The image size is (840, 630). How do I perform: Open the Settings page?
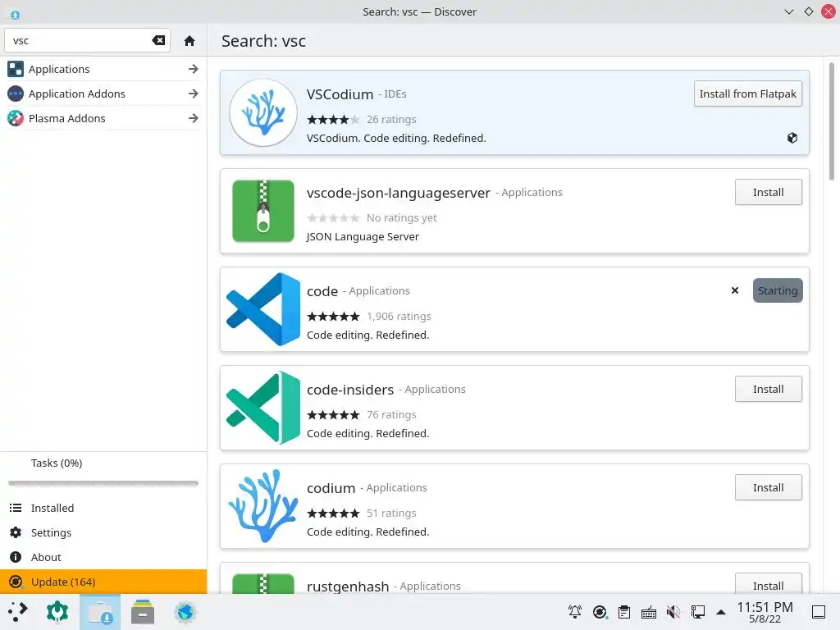click(103, 532)
